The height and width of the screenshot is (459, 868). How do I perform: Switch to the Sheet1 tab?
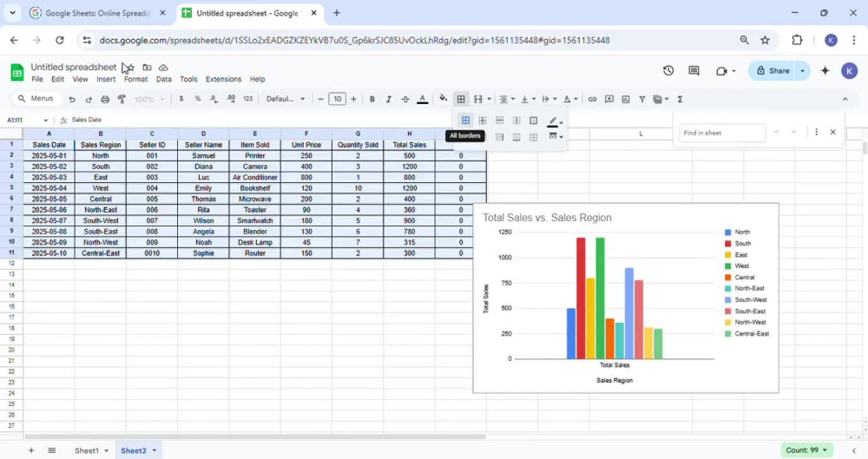pos(87,450)
